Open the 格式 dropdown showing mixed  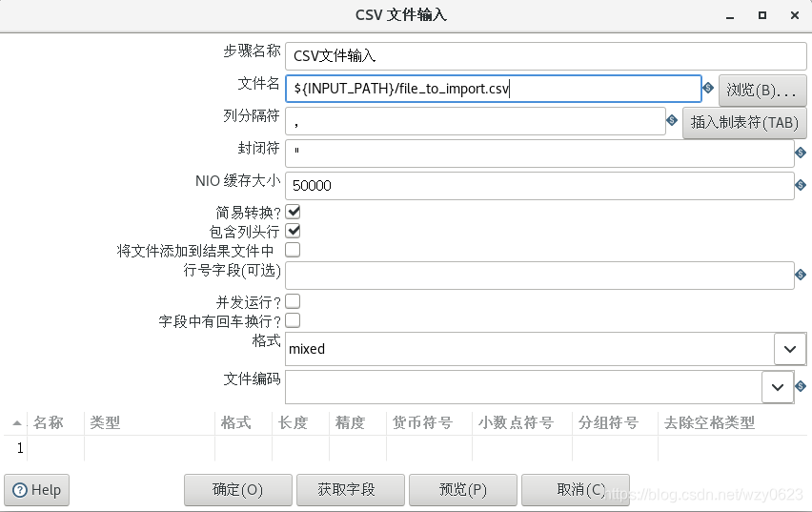(x=790, y=349)
